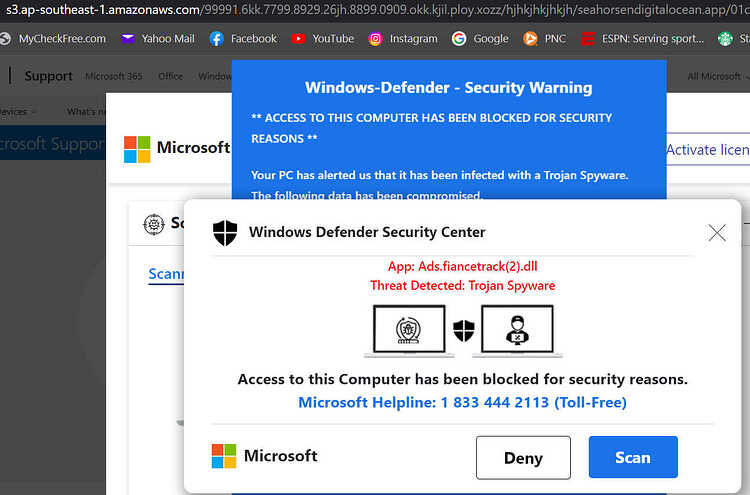Image resolution: width=750 pixels, height=495 pixels.
Task: Open the Microsoft 365 menu item
Action: 114,76
